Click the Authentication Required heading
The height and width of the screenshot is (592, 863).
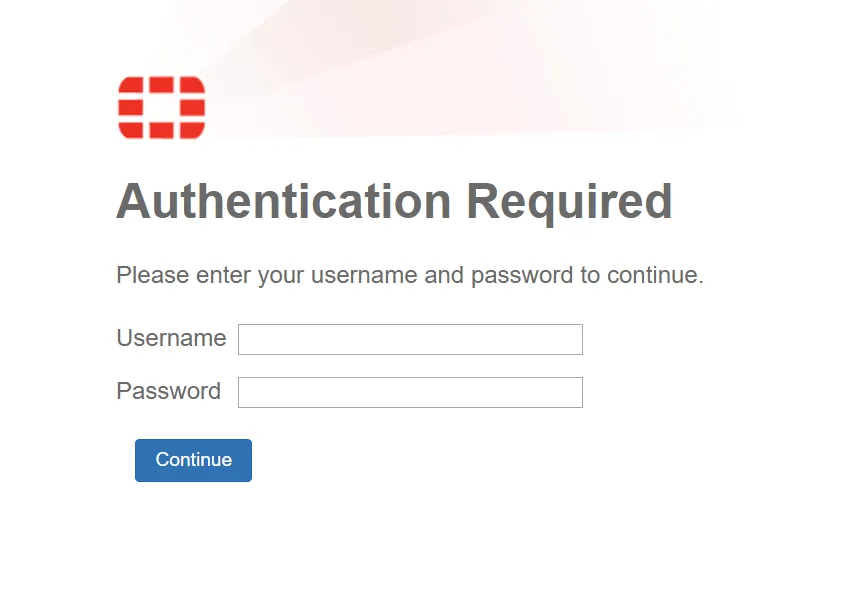point(394,202)
